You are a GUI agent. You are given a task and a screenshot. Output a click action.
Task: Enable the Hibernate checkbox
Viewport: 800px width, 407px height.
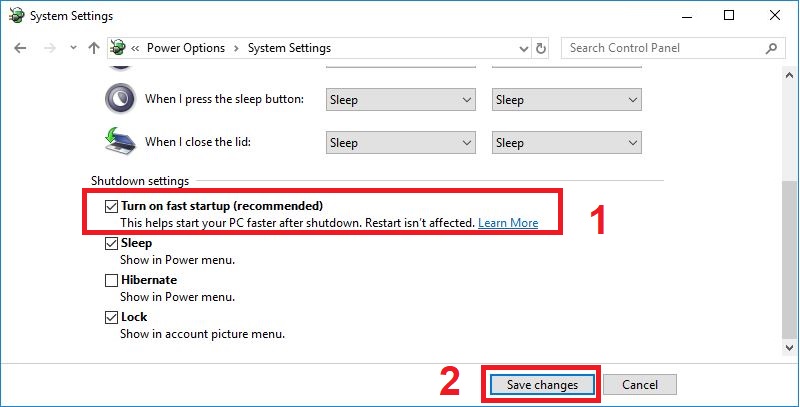111,281
